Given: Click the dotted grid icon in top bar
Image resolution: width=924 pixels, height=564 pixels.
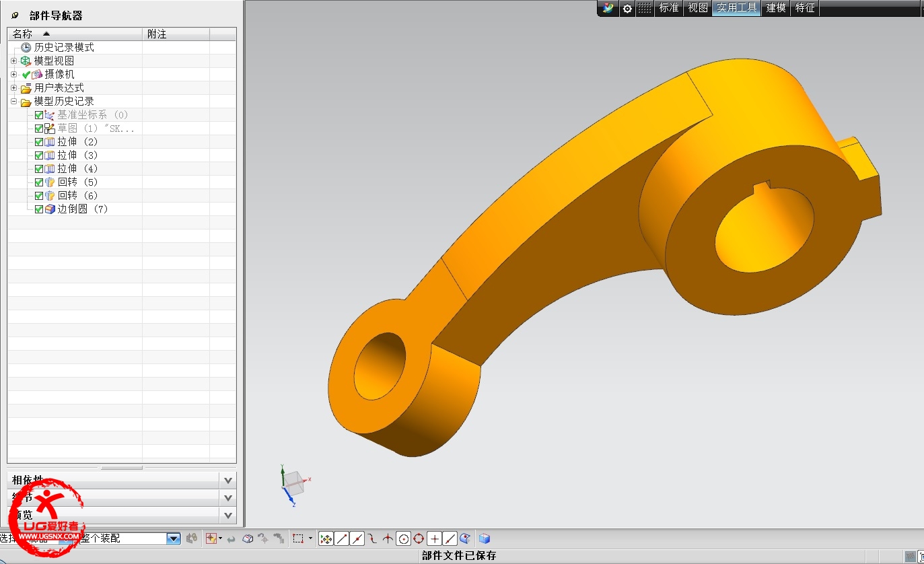Looking at the screenshot, I should coord(645,8).
